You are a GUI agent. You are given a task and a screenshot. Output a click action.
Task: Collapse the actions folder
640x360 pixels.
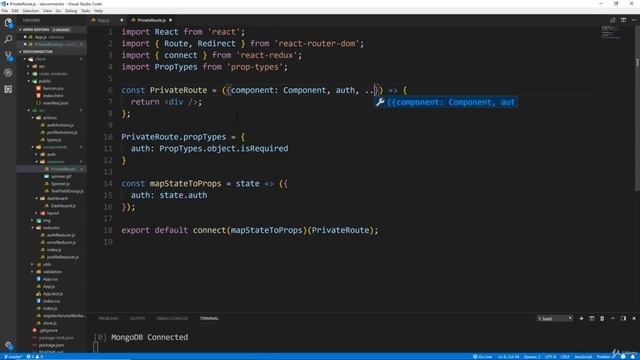click(51, 118)
